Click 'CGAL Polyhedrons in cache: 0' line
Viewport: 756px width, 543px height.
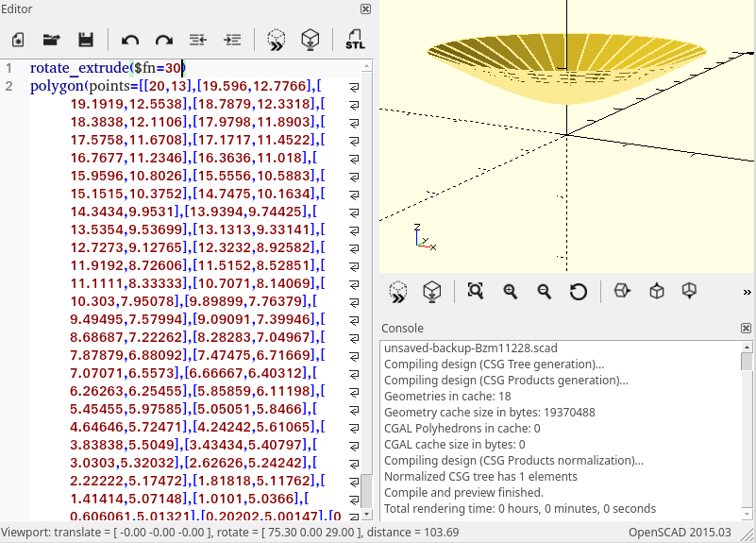[x=462, y=428]
